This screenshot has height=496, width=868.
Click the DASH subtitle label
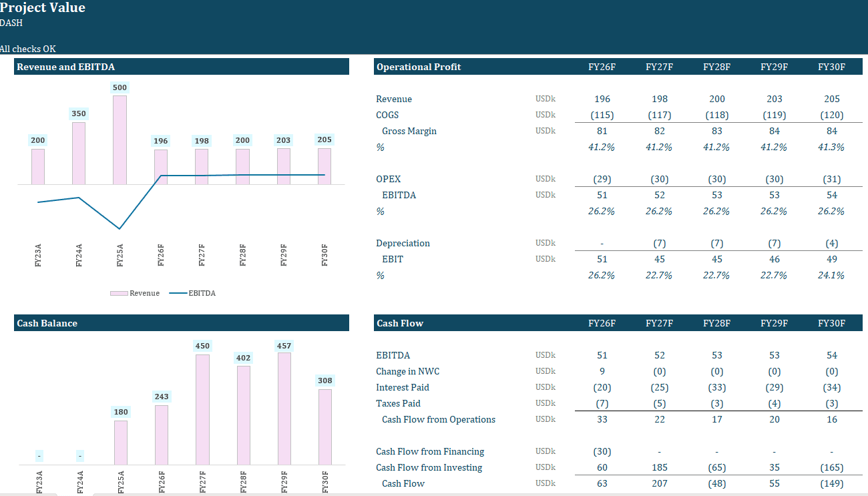click(9, 23)
